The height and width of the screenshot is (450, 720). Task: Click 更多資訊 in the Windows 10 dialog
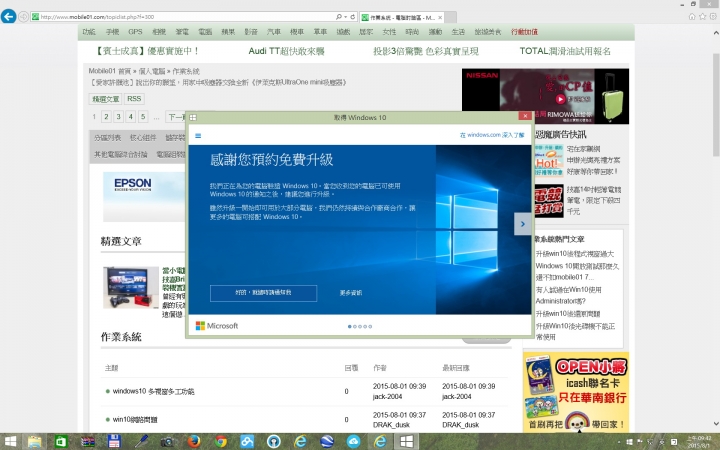pos(351,293)
